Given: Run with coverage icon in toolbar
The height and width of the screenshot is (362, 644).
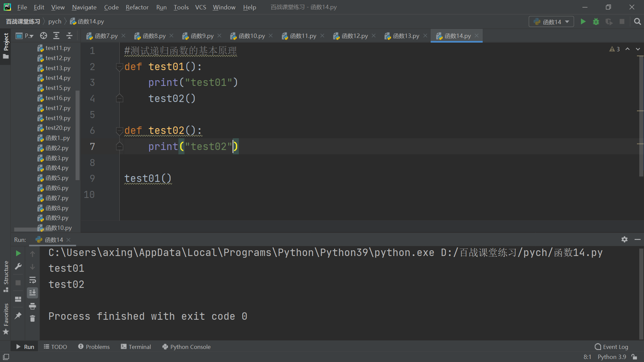Looking at the screenshot, I should click(609, 21).
